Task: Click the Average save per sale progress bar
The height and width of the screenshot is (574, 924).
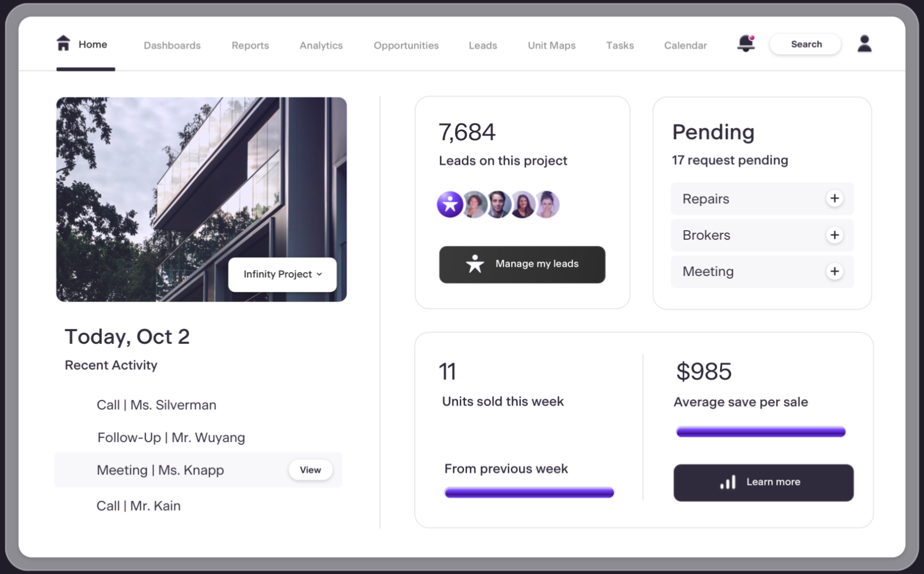Action: [759, 431]
